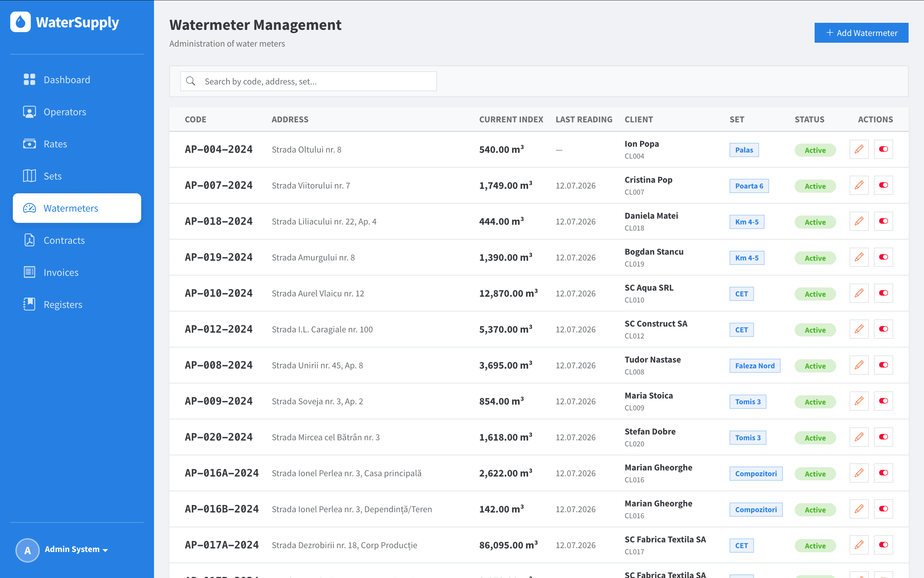Viewport: 924px width, 578px height.
Task: Toggle status of watermeter AP-012-2024
Action: point(884,329)
